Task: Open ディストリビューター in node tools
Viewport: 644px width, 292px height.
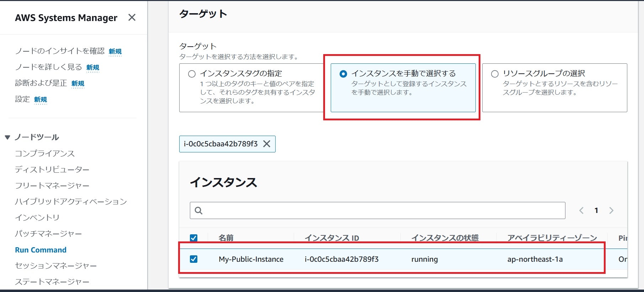Action: coord(52,170)
